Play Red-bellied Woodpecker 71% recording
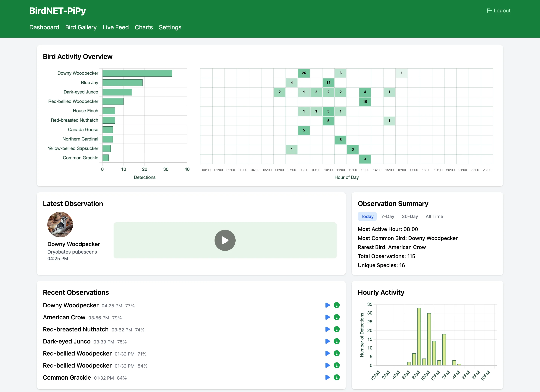This screenshot has height=392, width=540. click(x=327, y=353)
